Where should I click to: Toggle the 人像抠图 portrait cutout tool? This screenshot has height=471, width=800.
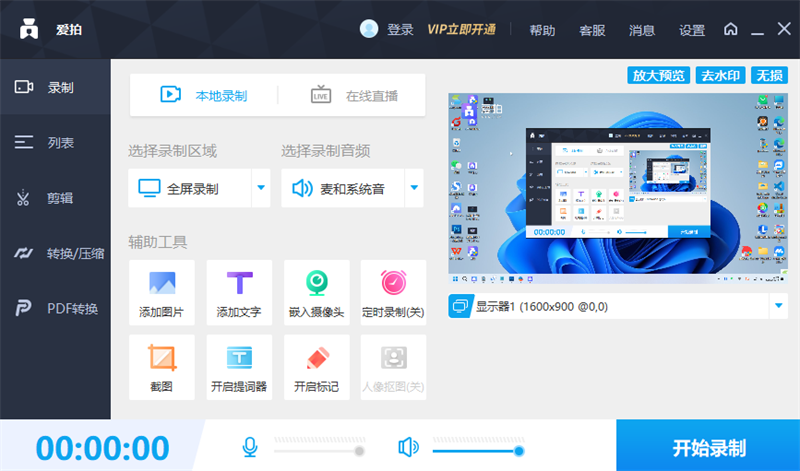[x=393, y=367]
